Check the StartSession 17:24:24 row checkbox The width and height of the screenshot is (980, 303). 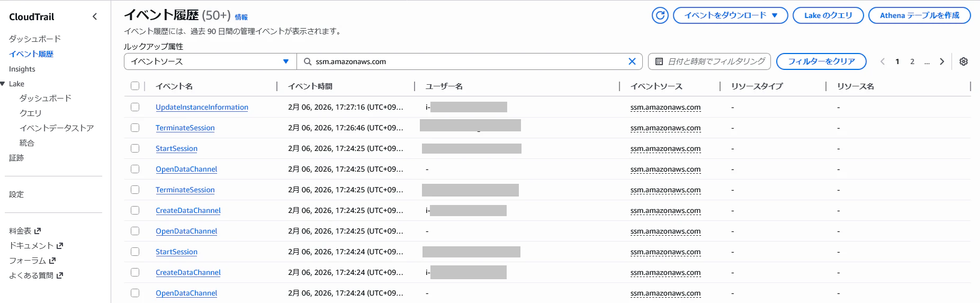click(135, 252)
